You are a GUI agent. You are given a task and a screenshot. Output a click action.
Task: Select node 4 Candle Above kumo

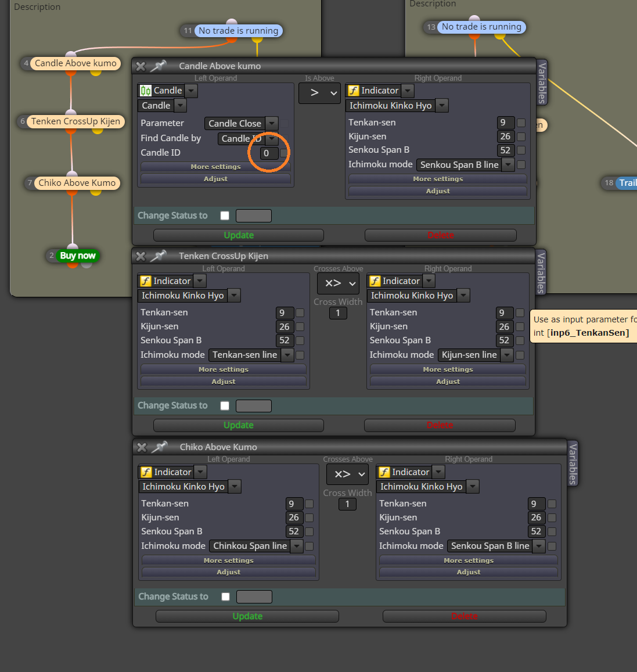point(75,63)
